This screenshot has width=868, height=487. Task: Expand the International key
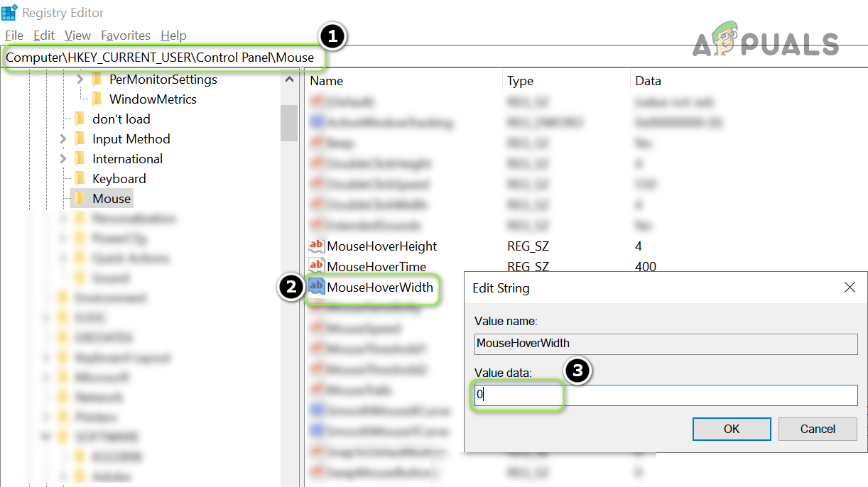coord(63,159)
